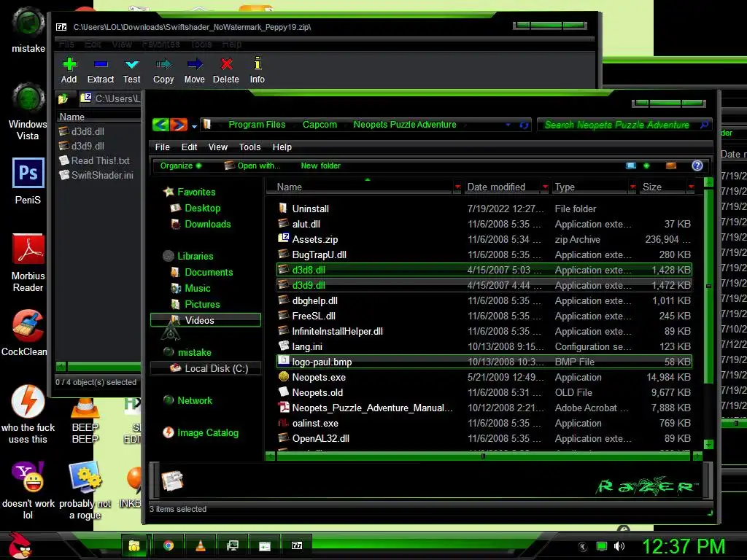Toggle the preview pane icon
The image size is (747, 560).
point(671,166)
